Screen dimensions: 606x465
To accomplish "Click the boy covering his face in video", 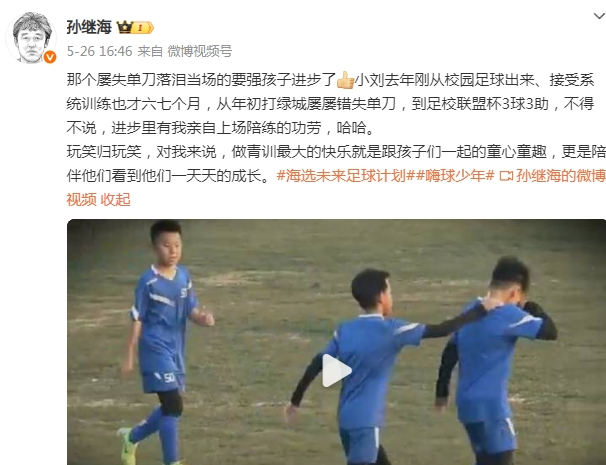I will coord(497,359).
